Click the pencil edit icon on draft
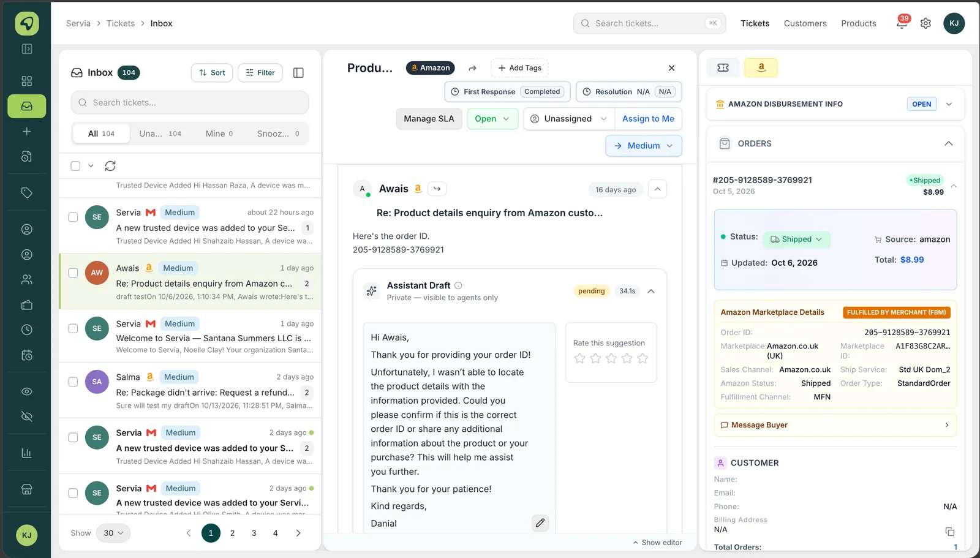Viewport: 980px width, 558px height. pyautogui.click(x=540, y=522)
